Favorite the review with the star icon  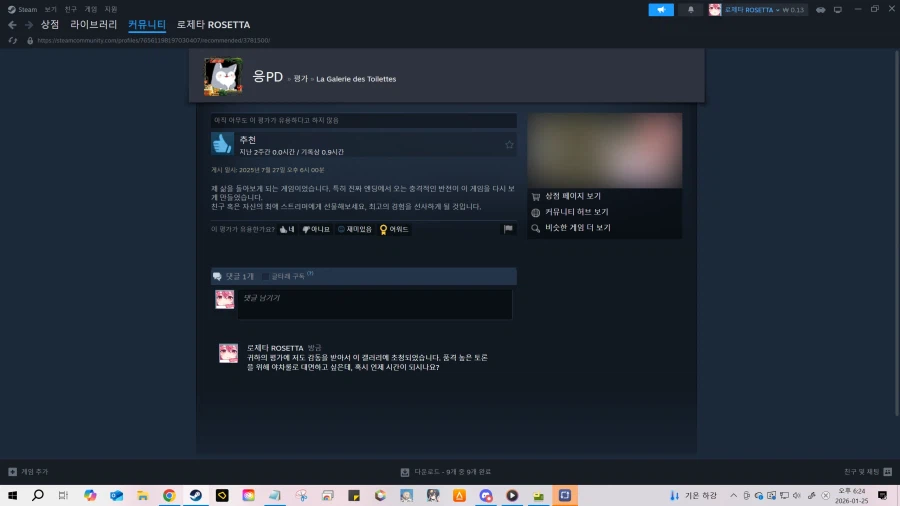point(509,145)
